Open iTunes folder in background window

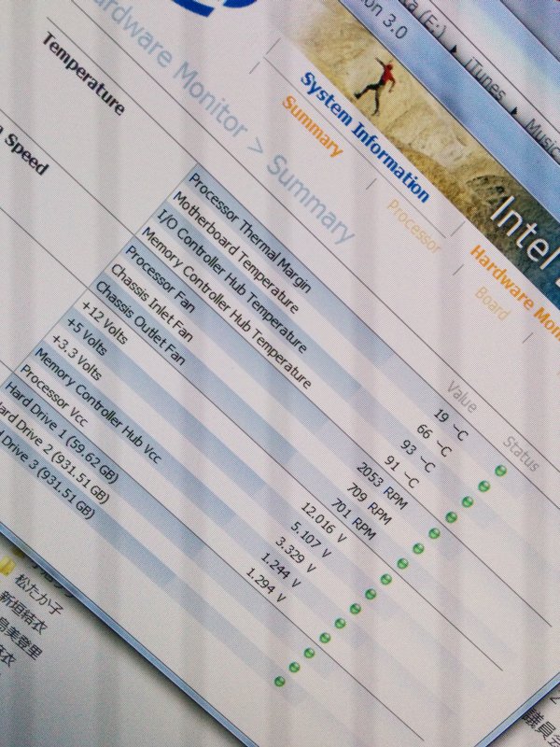(x=483, y=78)
